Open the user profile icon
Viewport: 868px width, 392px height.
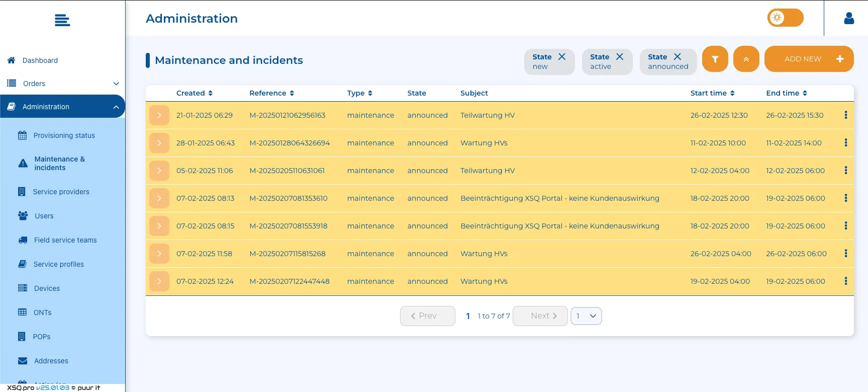(x=849, y=18)
